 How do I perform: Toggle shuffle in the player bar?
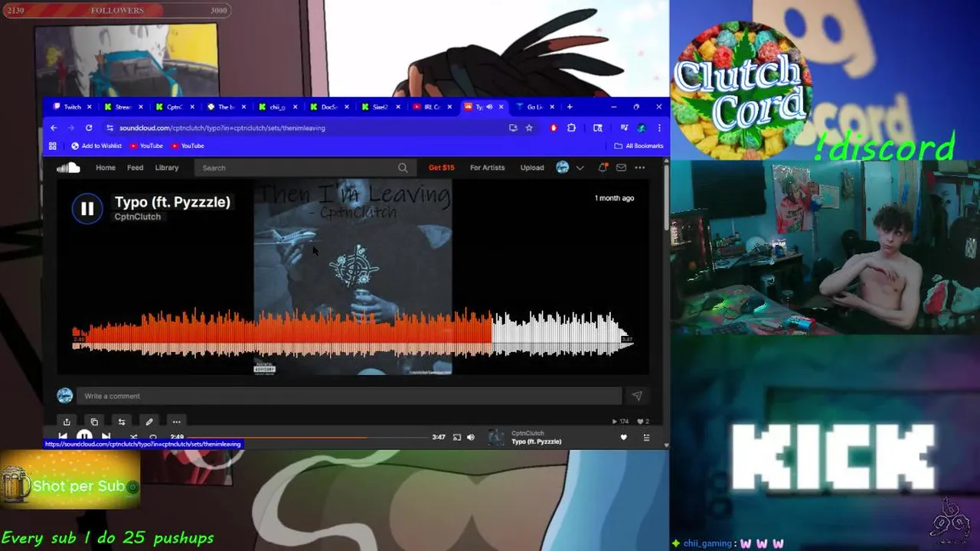pos(133,437)
